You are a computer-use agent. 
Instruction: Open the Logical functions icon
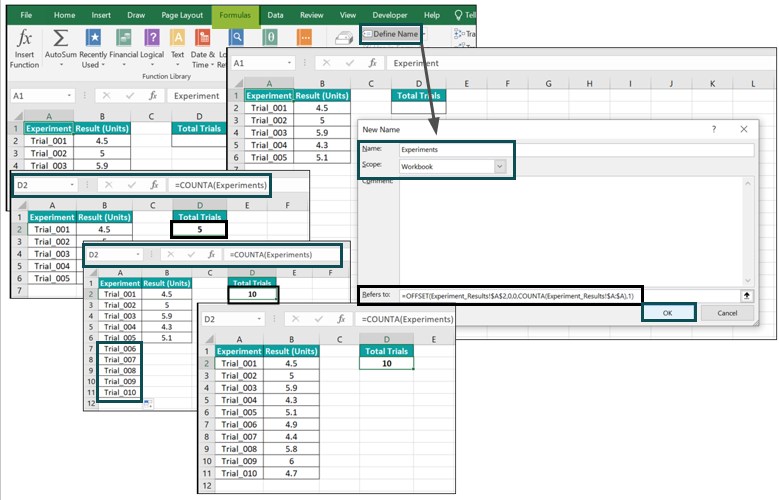click(x=152, y=38)
